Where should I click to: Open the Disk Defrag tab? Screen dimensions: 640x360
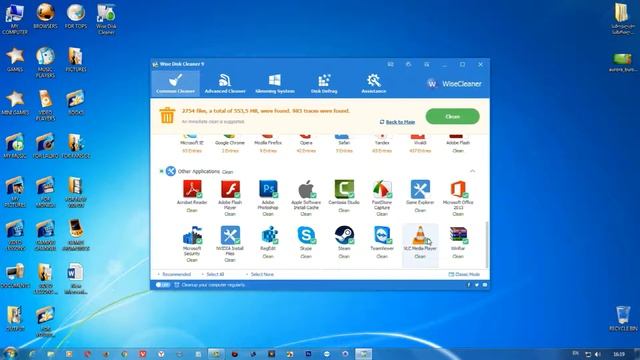click(324, 84)
